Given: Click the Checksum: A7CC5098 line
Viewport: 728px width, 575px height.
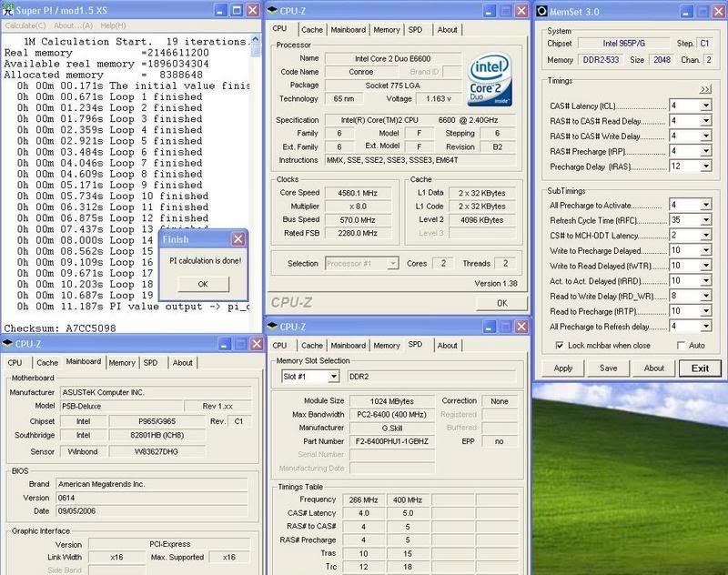Looking at the screenshot, I should pos(60,328).
